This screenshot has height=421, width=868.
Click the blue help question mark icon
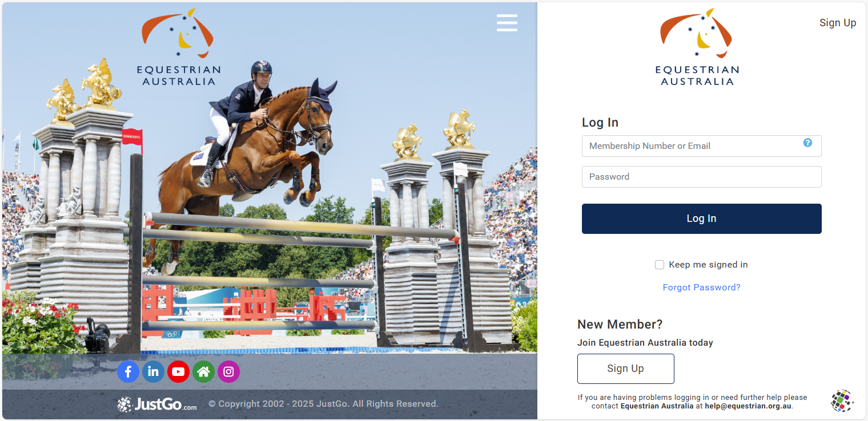pyautogui.click(x=807, y=143)
